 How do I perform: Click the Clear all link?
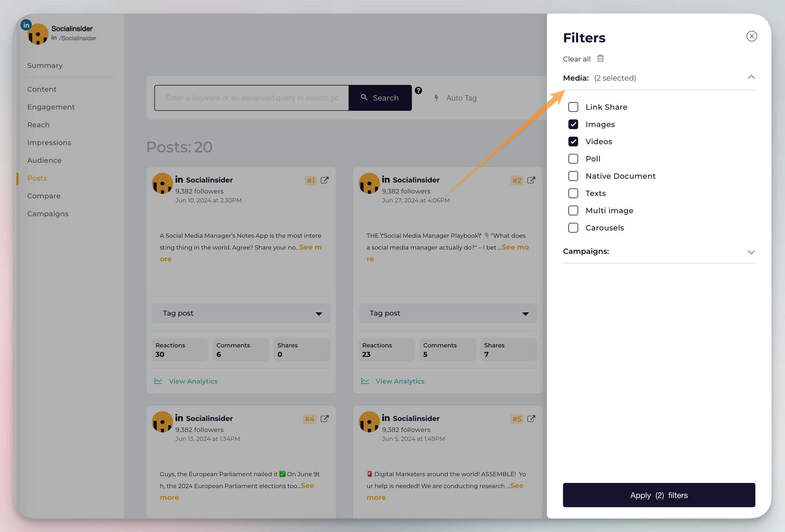[577, 59]
